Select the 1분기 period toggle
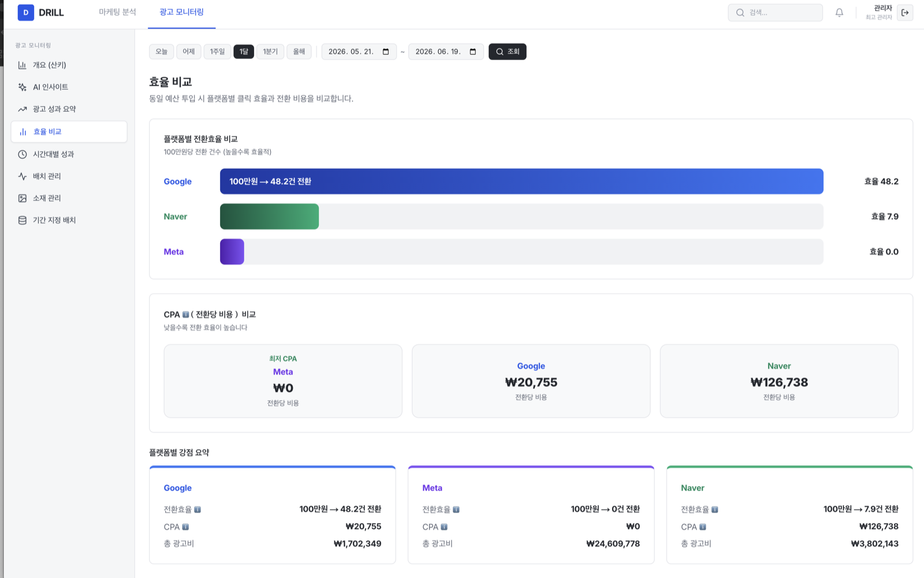924x578 pixels. coord(270,51)
